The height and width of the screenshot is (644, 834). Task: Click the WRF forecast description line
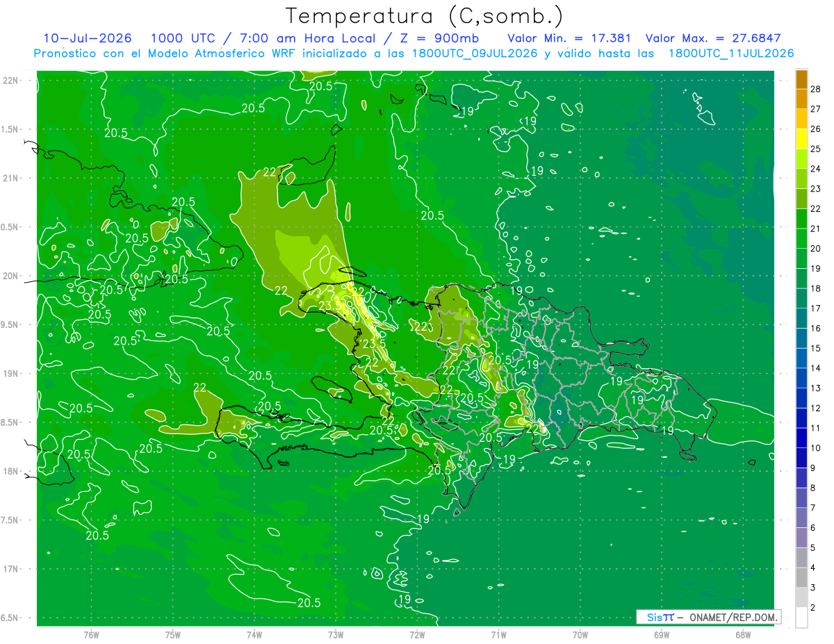(x=414, y=53)
